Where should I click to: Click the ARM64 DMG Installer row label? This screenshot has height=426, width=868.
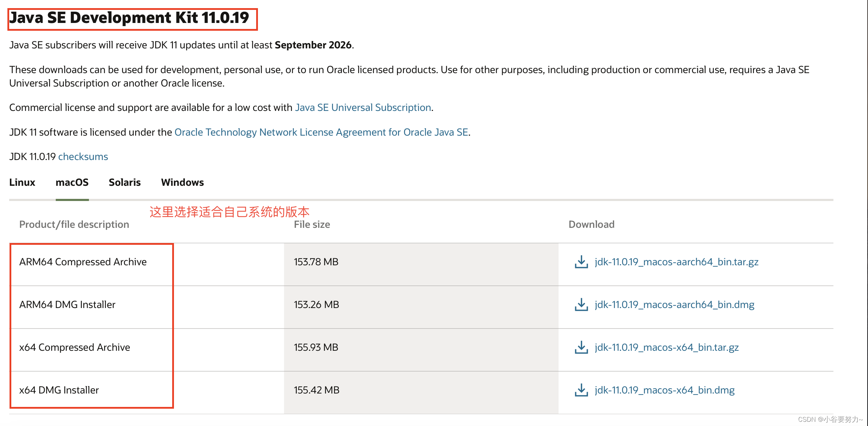coord(67,305)
